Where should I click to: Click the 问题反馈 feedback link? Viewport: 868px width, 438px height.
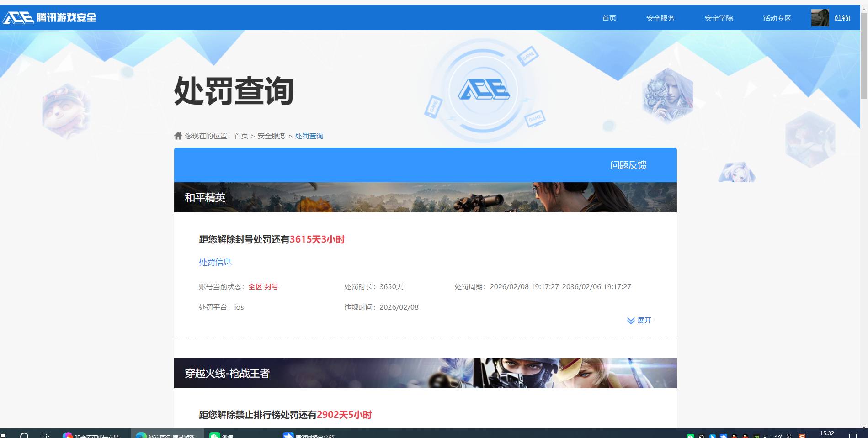628,165
